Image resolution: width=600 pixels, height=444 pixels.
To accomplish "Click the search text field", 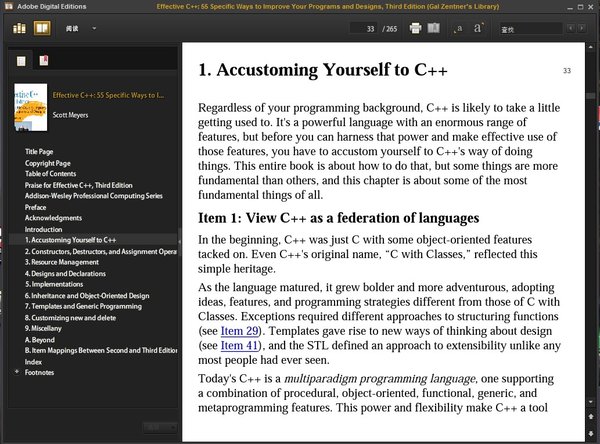I will (531, 29).
